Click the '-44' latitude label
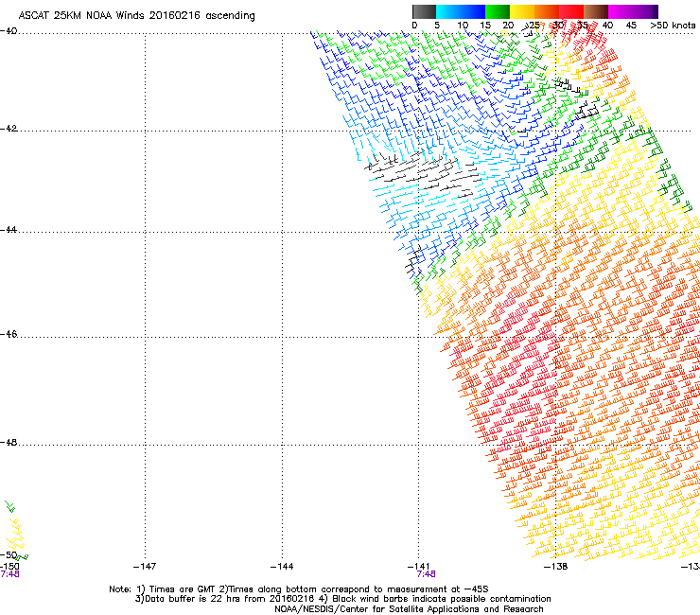700x615 pixels. [x=9, y=230]
